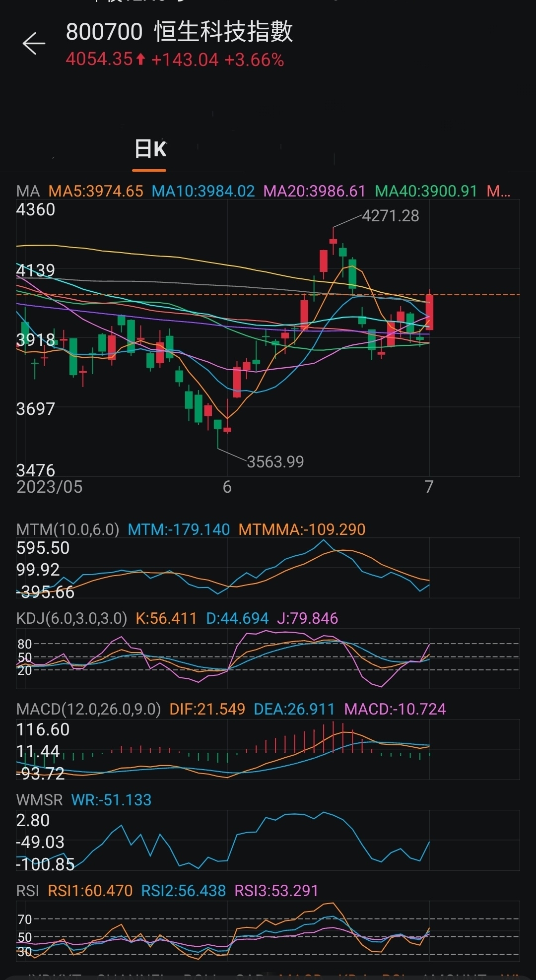Tap the MA20:3986.61 value
The width and height of the screenshot is (536, 980).
pos(314,191)
